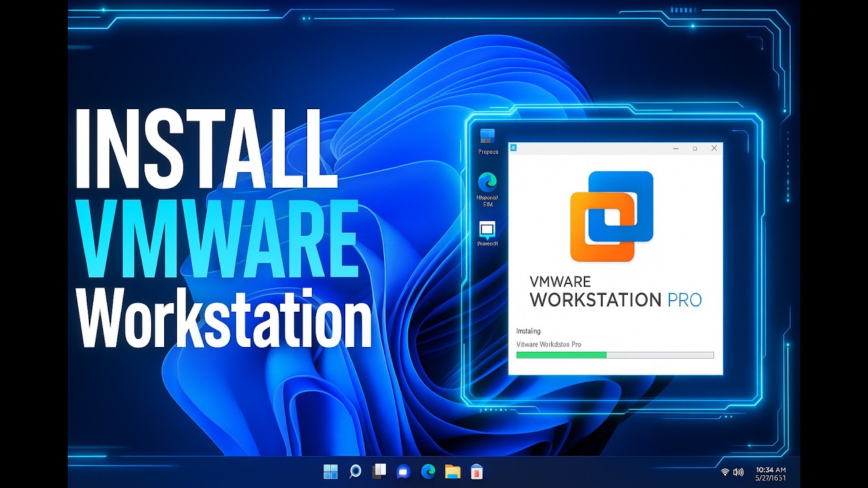Maximize the VMware installer window

[x=694, y=148]
